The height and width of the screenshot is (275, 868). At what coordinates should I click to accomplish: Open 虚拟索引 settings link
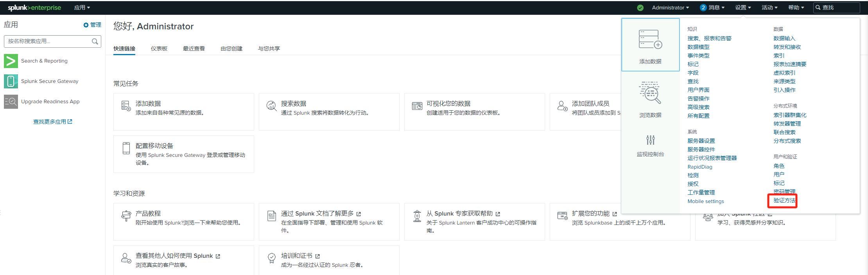[784, 73]
